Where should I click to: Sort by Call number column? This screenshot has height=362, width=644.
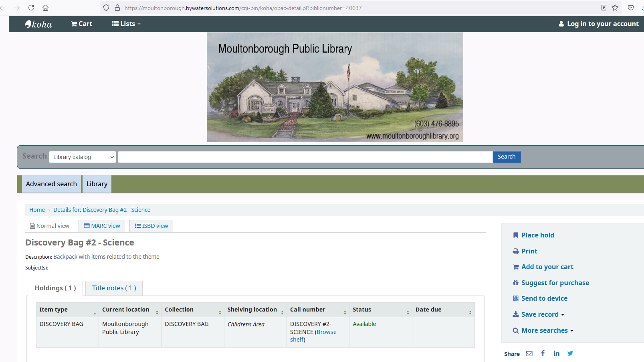(x=318, y=310)
